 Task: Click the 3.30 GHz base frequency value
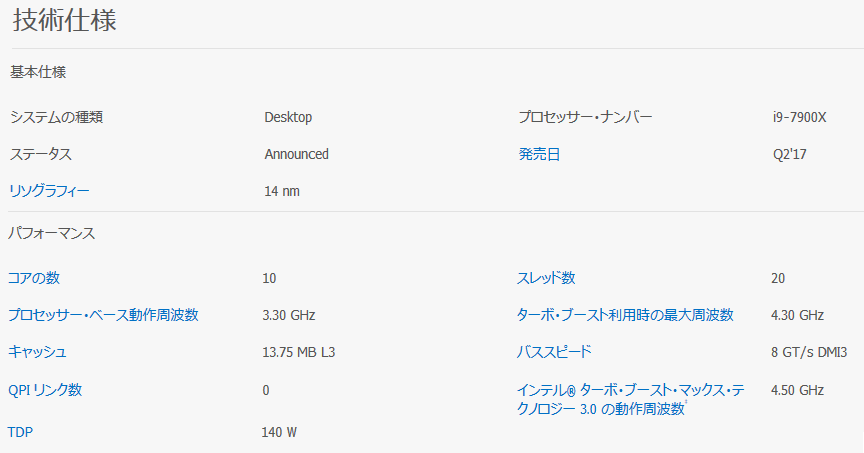[x=289, y=315]
